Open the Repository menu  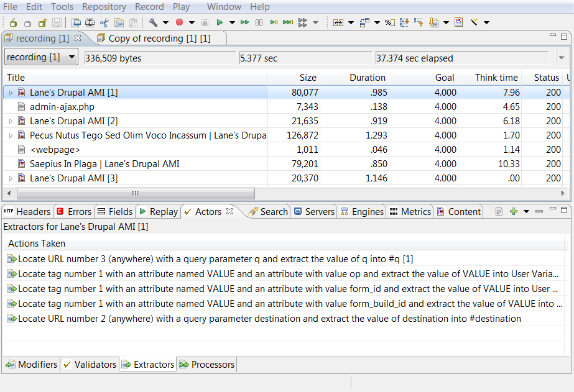click(x=104, y=7)
